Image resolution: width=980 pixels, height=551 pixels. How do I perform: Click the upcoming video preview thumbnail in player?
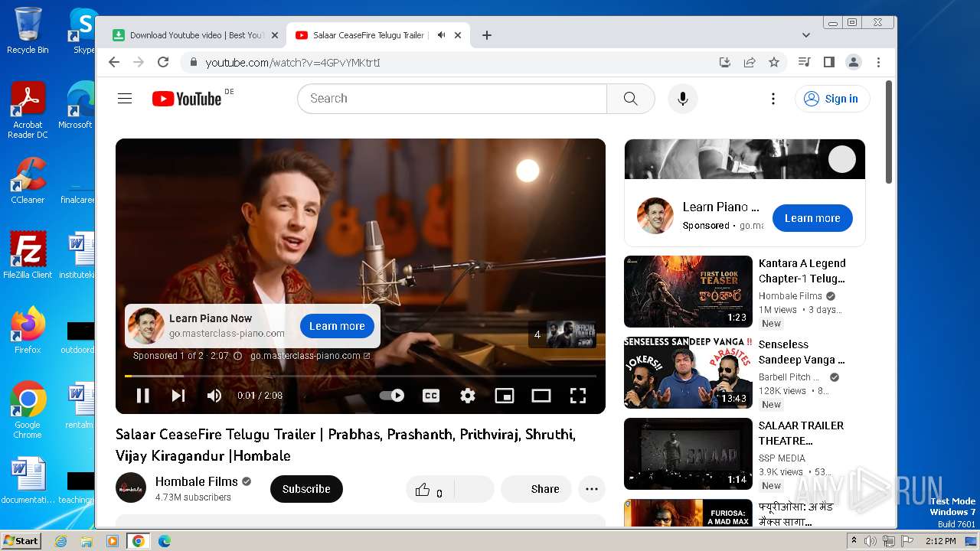571,334
